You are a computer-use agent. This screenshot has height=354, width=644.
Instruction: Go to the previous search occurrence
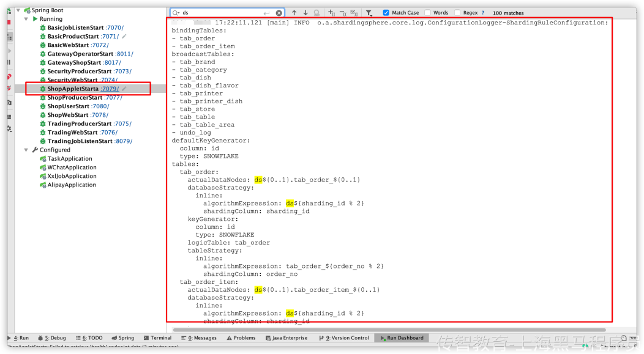[x=294, y=13]
